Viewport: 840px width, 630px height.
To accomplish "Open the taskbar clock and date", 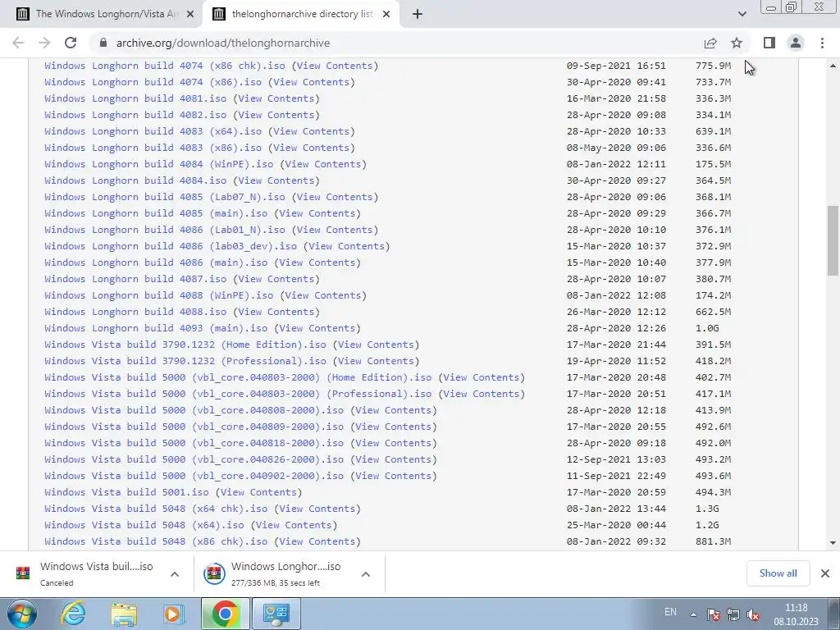I will pyautogui.click(x=796, y=614).
